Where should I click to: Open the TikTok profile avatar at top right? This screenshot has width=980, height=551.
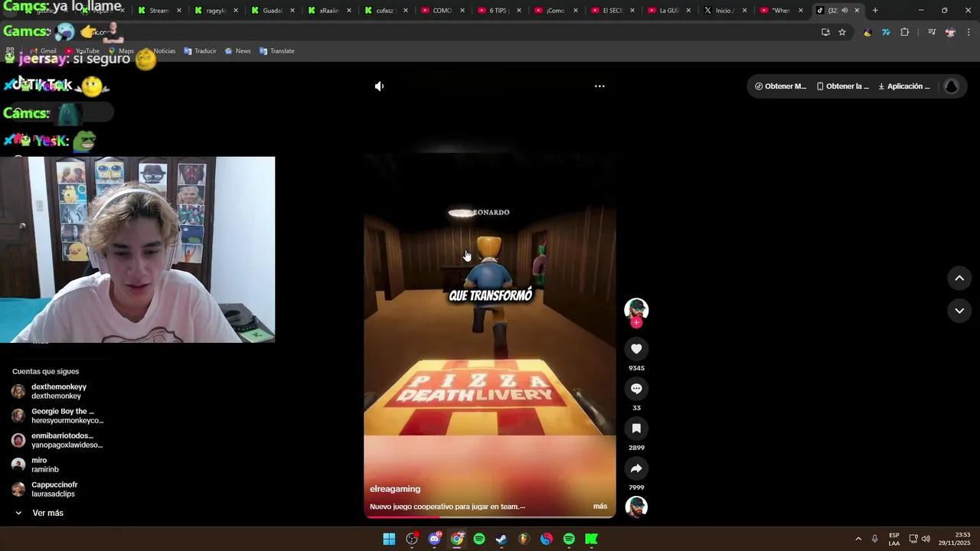pos(952,86)
